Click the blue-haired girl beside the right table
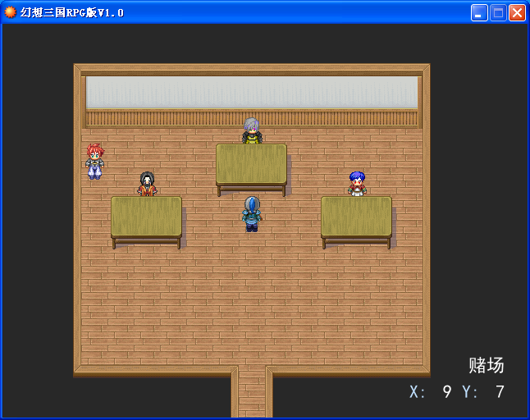Viewport: 530px width, 420px height. pyautogui.click(x=357, y=184)
